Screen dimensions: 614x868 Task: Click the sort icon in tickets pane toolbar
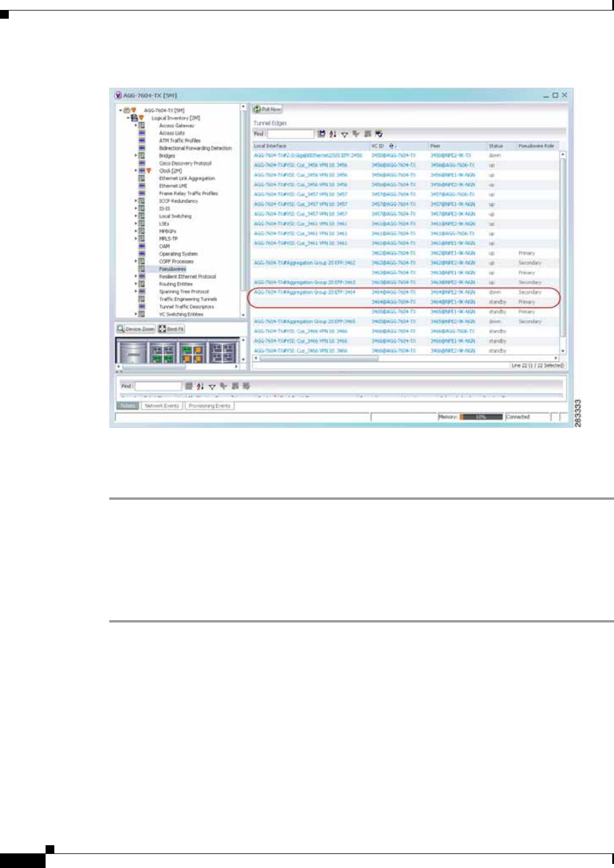200,386
